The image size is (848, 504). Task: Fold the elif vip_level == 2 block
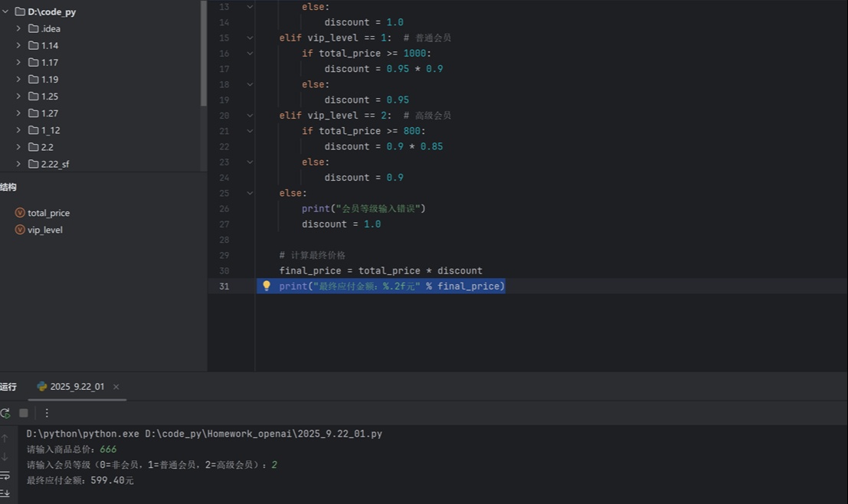(x=250, y=115)
